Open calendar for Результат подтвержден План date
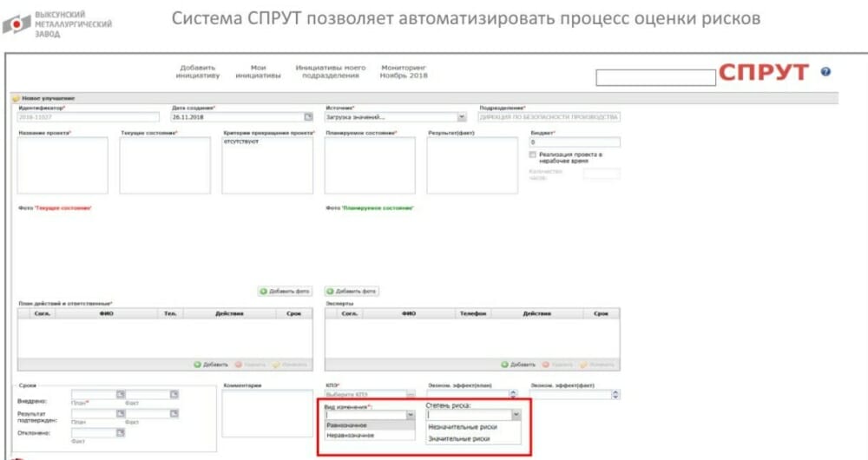The height and width of the screenshot is (460, 868). coord(121,413)
